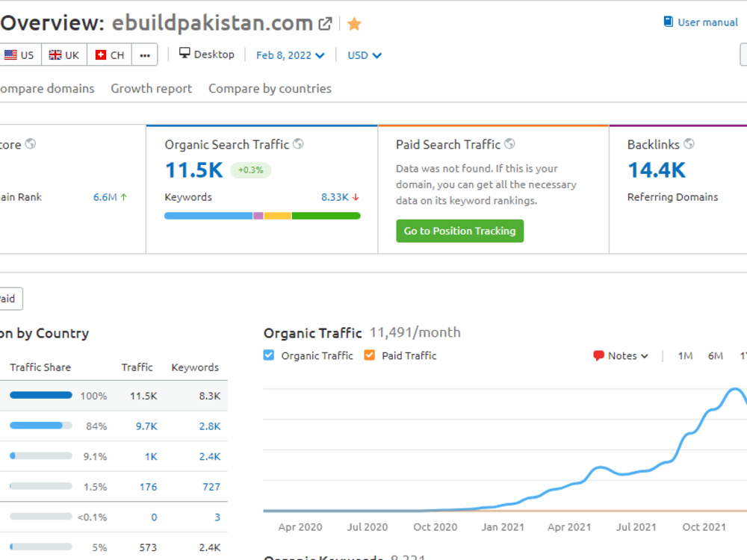This screenshot has width=747, height=560.
Task: Open the 8.33K keywords link
Action: (x=335, y=197)
